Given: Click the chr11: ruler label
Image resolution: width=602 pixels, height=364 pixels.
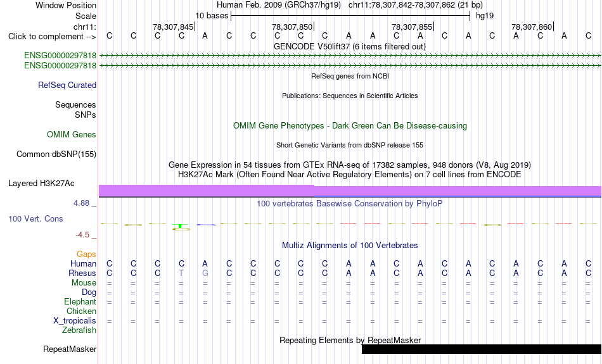Looking at the screenshot, I should tap(84, 27).
